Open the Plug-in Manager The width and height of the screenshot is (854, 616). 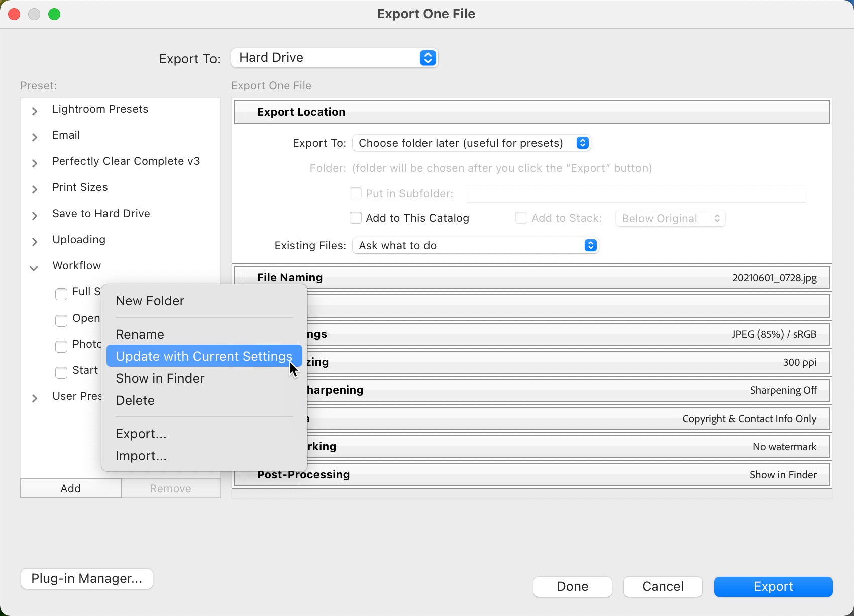point(87,579)
